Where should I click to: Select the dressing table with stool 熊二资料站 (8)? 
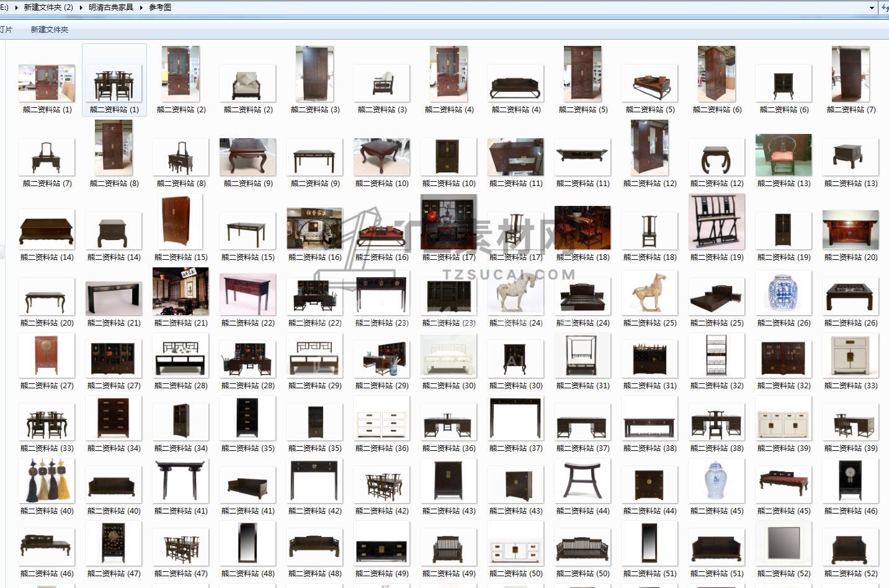pyautogui.click(x=181, y=157)
